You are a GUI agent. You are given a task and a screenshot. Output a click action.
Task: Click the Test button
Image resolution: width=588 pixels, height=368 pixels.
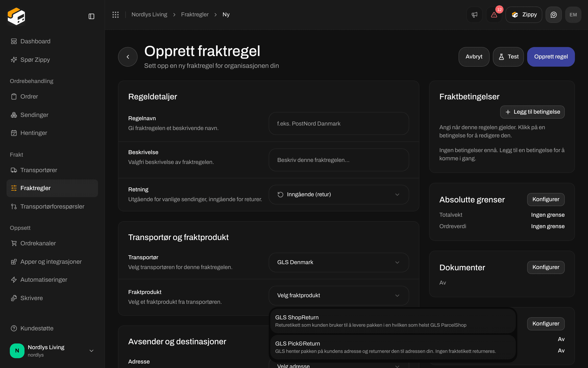508,57
